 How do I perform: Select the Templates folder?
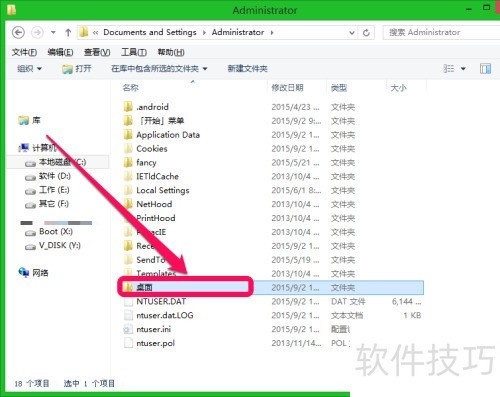(156, 274)
